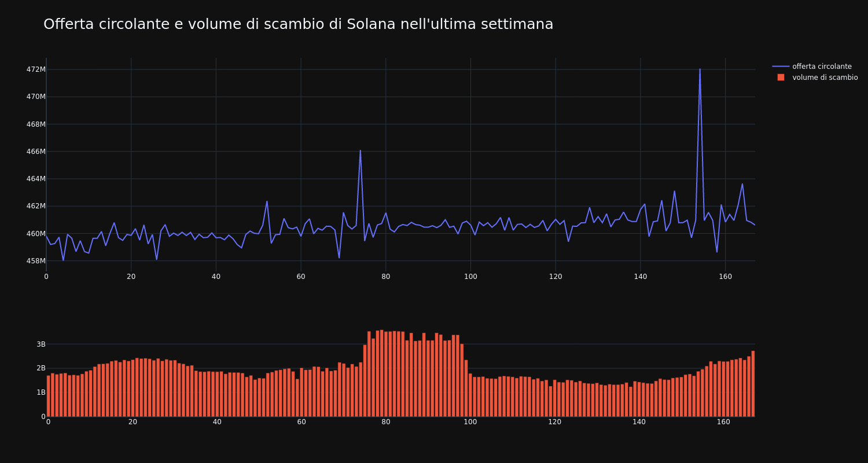Click x-axis label 120 under bar chart
Image resolution: width=868 pixels, height=463 pixels.
pos(555,422)
